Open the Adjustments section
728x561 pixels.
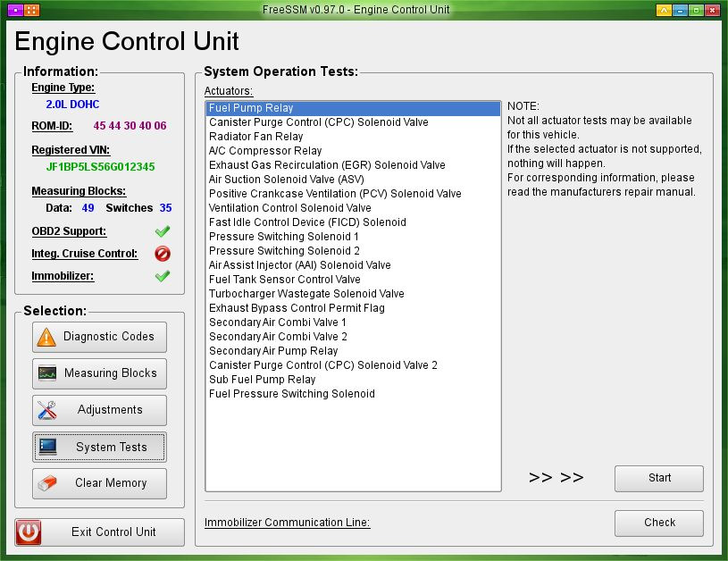click(x=99, y=410)
